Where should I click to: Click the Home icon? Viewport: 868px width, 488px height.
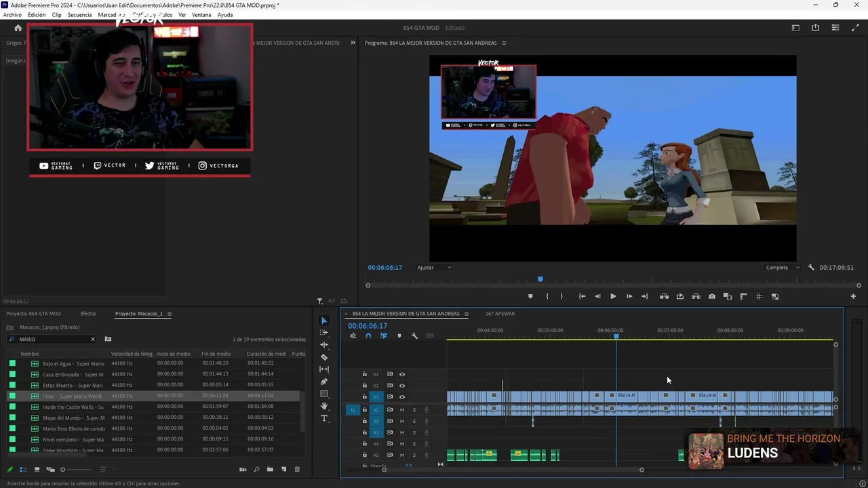click(x=18, y=28)
